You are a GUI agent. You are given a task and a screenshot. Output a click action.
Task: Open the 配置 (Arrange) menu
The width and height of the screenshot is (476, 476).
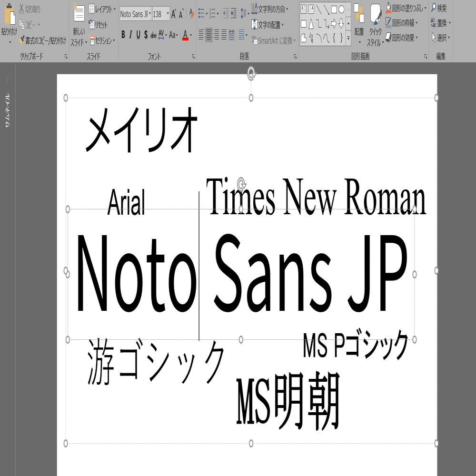(359, 24)
